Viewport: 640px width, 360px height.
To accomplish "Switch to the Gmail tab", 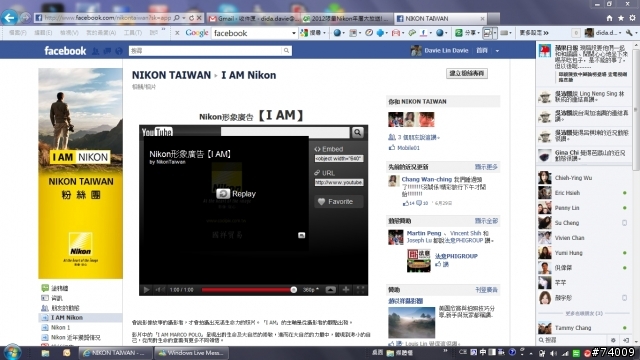I will 254,18.
